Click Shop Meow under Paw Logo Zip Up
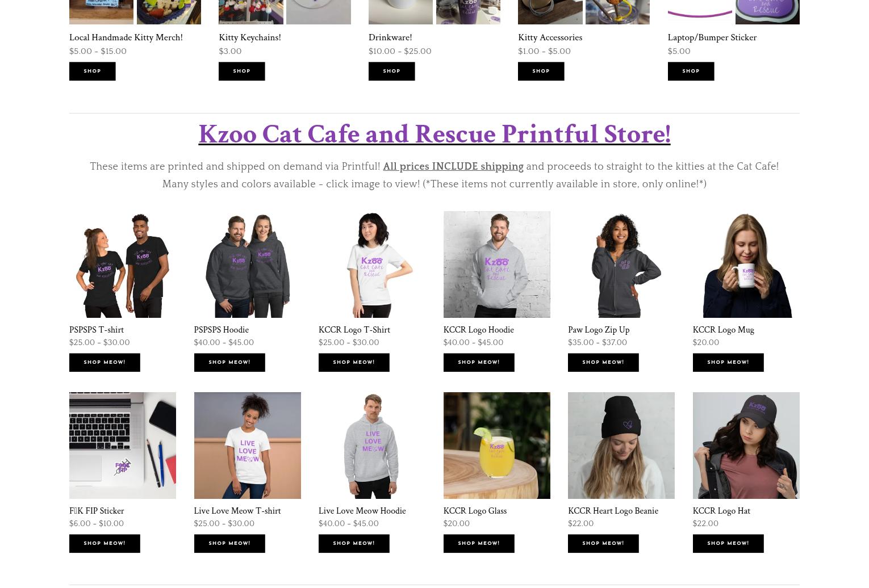Screen dimensions: 869x588 [603, 362]
